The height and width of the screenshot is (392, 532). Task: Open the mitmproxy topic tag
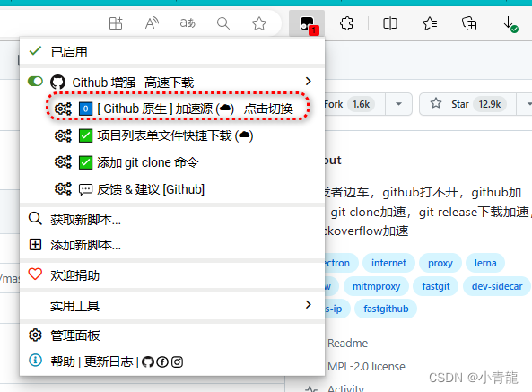tap(376, 286)
